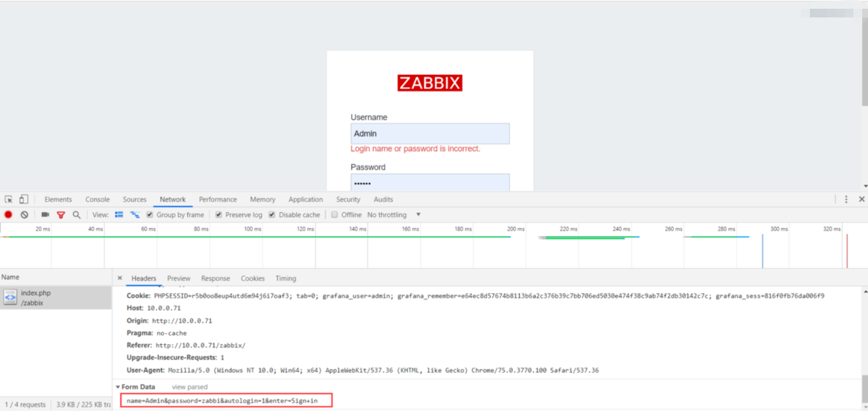Open the Application tab
868x415 pixels.
(x=306, y=199)
